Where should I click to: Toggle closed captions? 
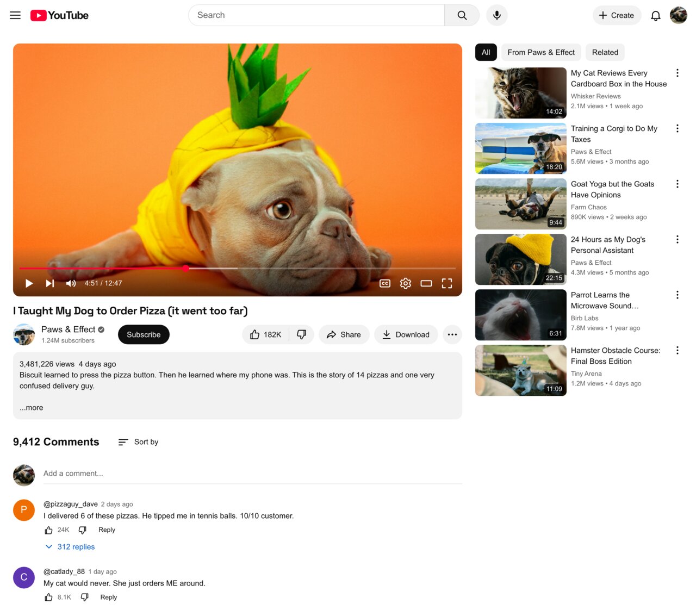(385, 283)
